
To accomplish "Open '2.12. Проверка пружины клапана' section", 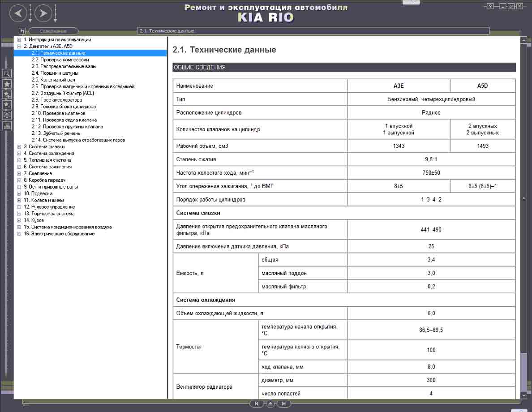I will [67, 127].
